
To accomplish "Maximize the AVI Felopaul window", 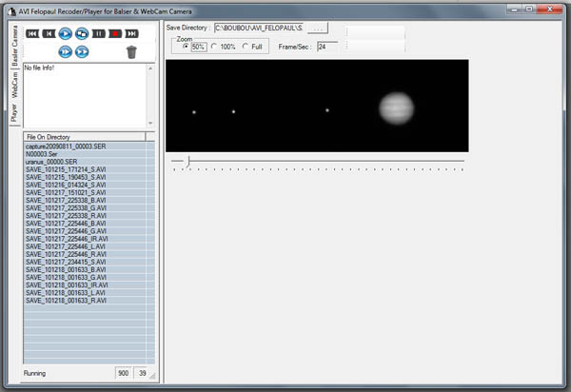I will 529,10.
